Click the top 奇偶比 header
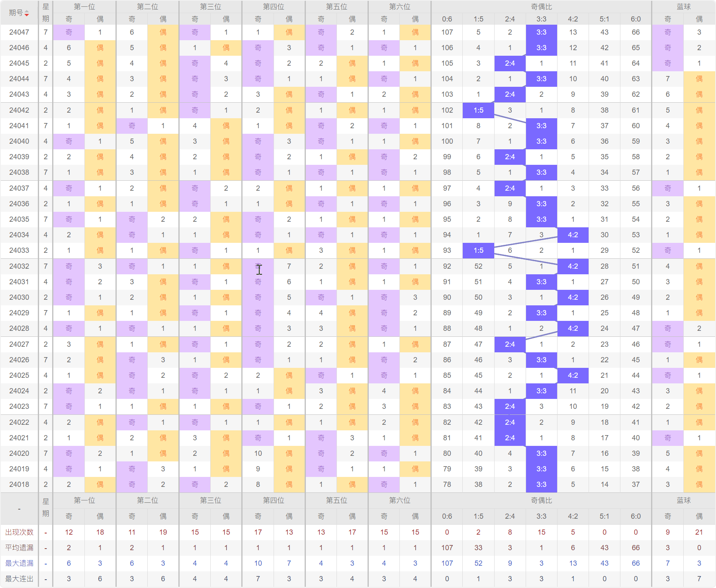This screenshot has height=588, width=716. pyautogui.click(x=541, y=7)
